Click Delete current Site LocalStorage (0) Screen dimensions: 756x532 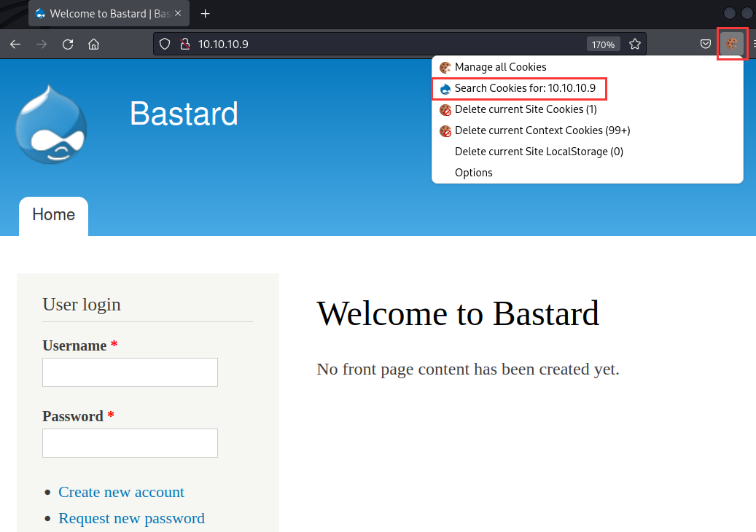click(539, 152)
